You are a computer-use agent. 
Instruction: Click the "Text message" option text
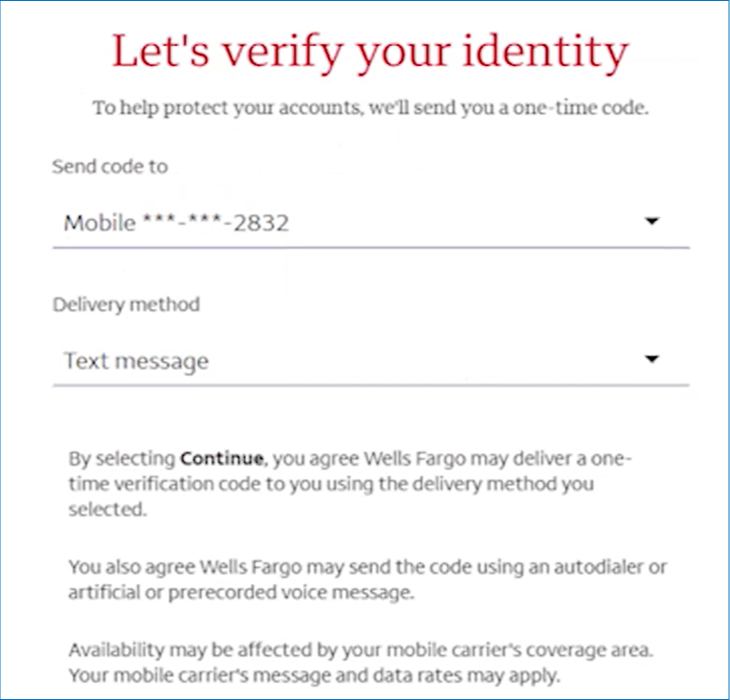[x=136, y=361]
